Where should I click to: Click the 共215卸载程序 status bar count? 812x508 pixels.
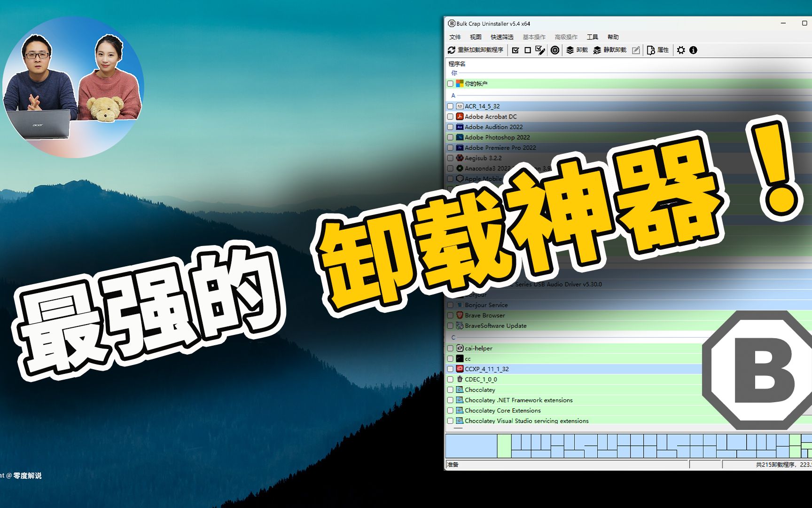point(775,465)
